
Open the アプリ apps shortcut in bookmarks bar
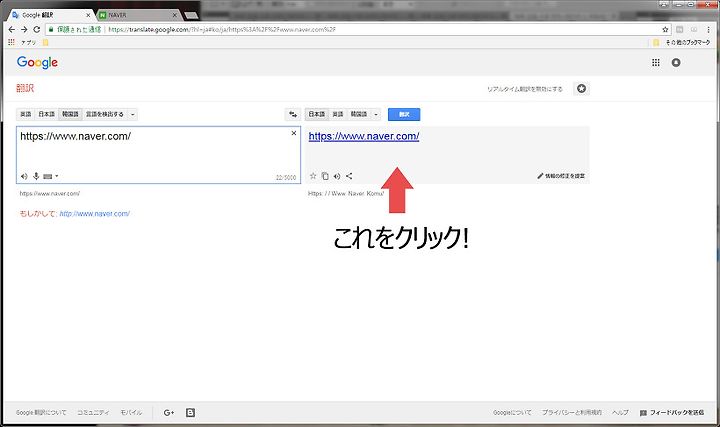(22, 42)
